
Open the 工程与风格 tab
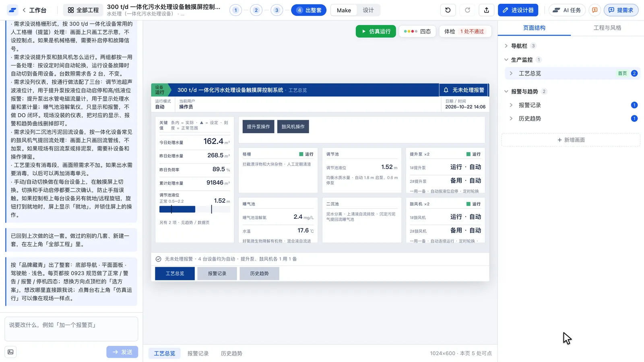607,28
